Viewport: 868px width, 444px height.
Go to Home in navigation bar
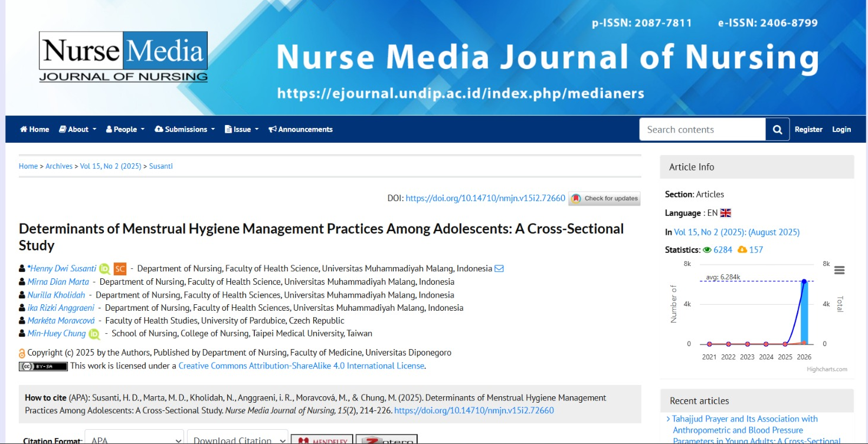pyautogui.click(x=35, y=129)
